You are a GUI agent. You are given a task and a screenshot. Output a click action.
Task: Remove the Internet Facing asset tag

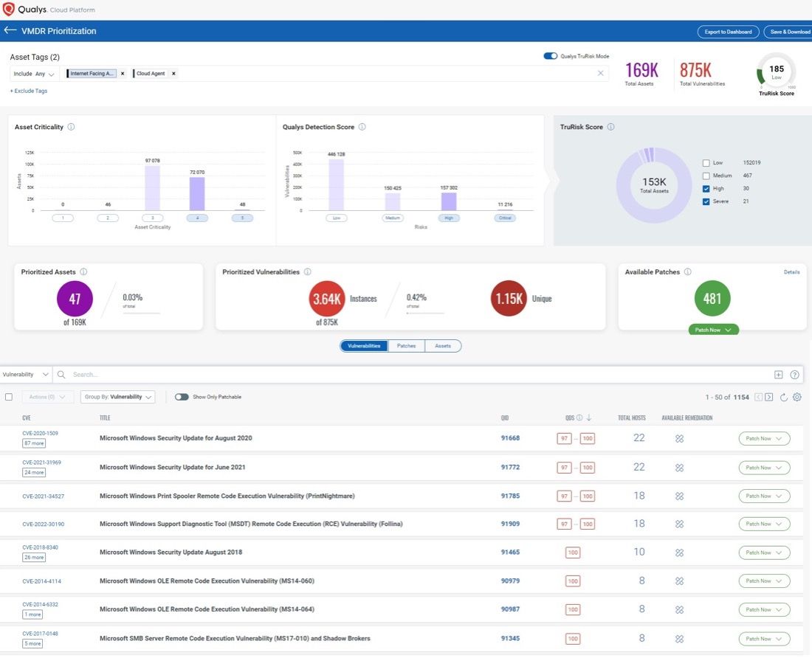click(x=123, y=74)
